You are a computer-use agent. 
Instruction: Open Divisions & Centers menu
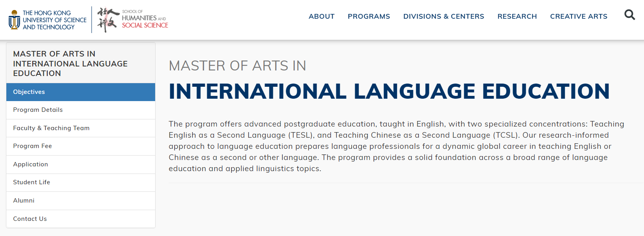point(444,16)
